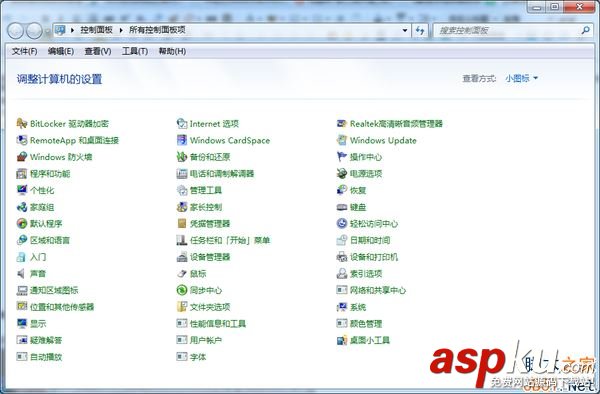Click the address bar refresh button
The height and width of the screenshot is (394, 600).
point(420,30)
